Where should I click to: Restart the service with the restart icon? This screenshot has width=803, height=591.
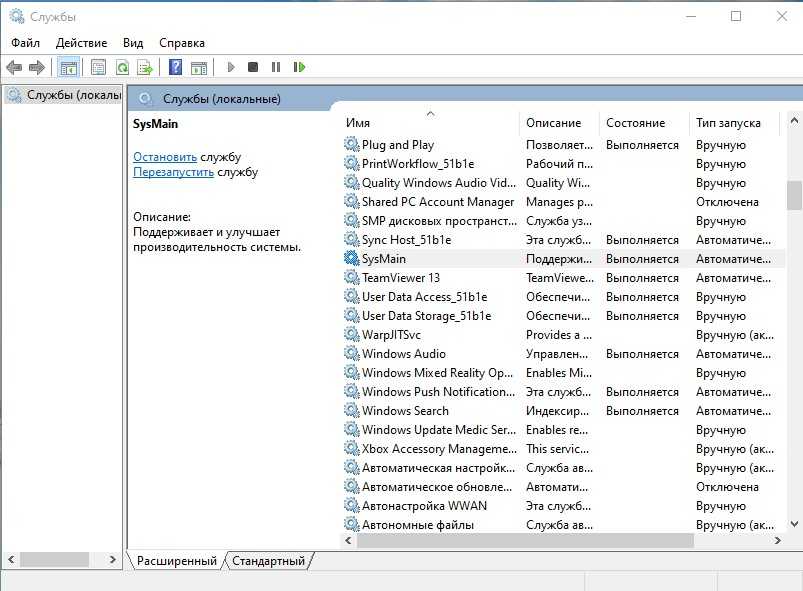(299, 67)
